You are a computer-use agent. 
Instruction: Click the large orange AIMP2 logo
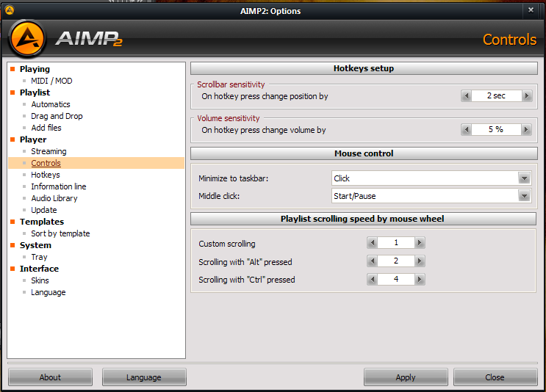[x=27, y=39]
